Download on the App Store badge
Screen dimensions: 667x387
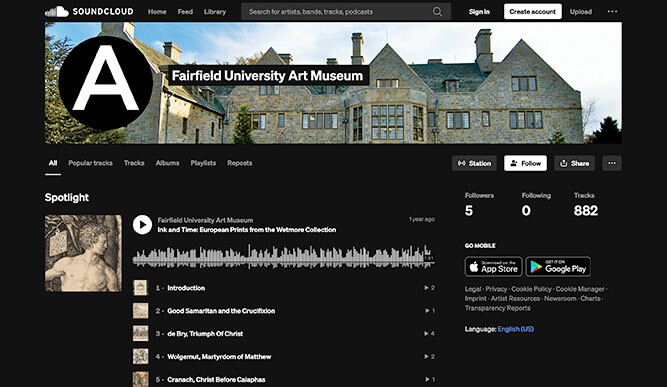(494, 267)
